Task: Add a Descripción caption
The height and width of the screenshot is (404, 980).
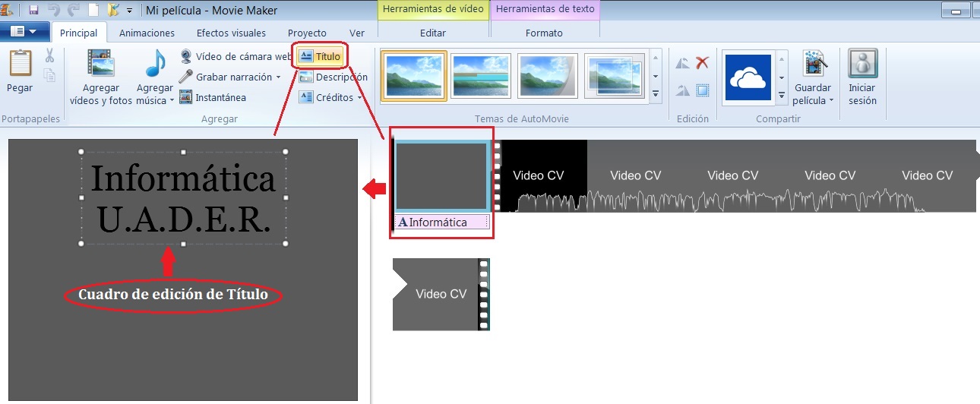Action: coord(333,77)
